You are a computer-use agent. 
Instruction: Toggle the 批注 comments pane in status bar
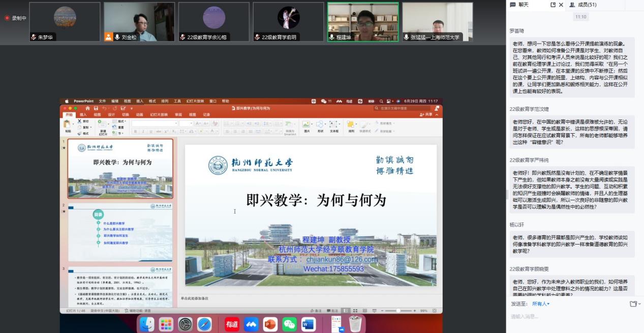(332, 310)
